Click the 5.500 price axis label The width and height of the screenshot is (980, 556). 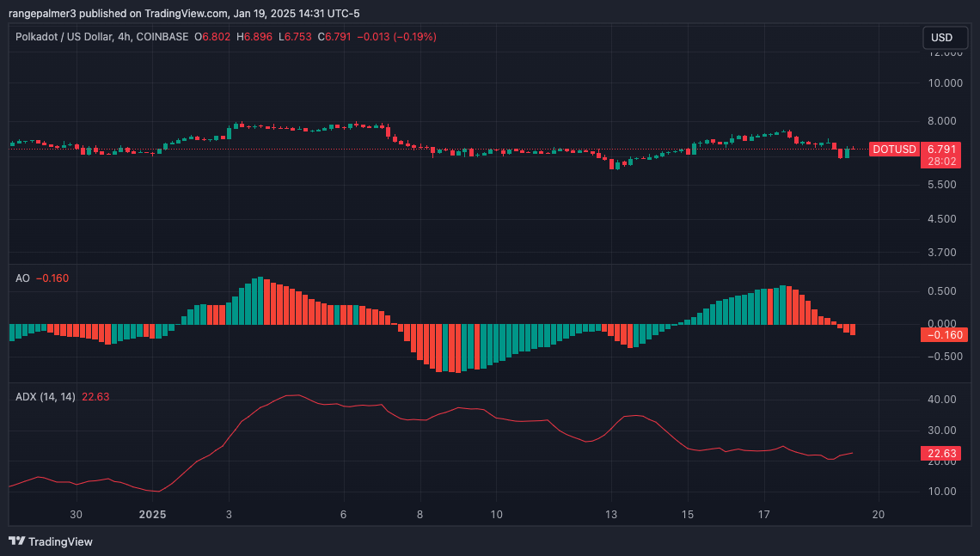941,185
